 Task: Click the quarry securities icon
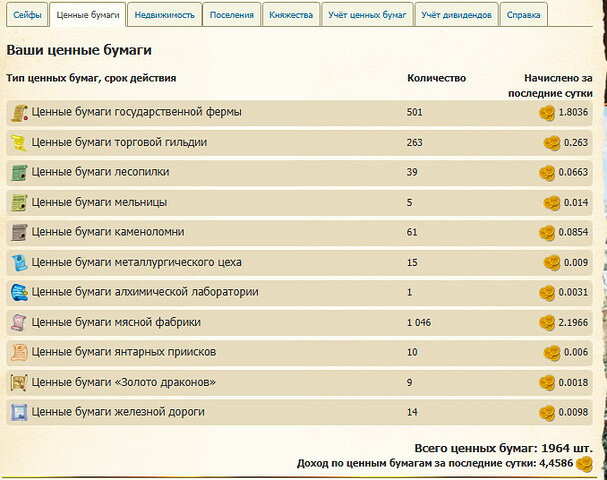pos(19,233)
